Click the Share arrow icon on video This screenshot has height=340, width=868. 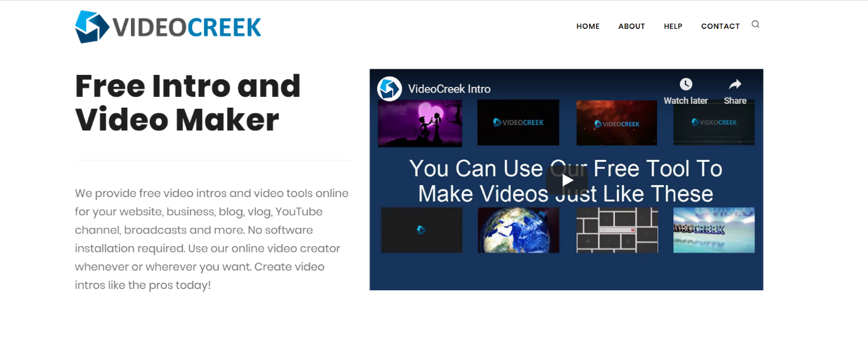pos(735,84)
